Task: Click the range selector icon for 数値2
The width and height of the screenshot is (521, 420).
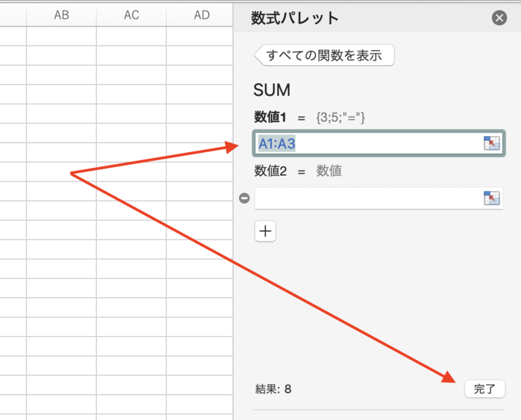Action: pos(492,198)
